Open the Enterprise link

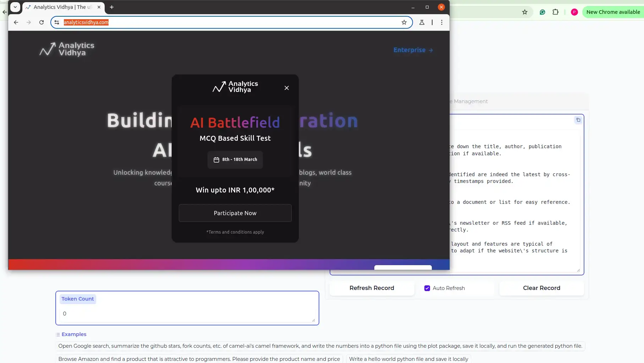point(413,50)
